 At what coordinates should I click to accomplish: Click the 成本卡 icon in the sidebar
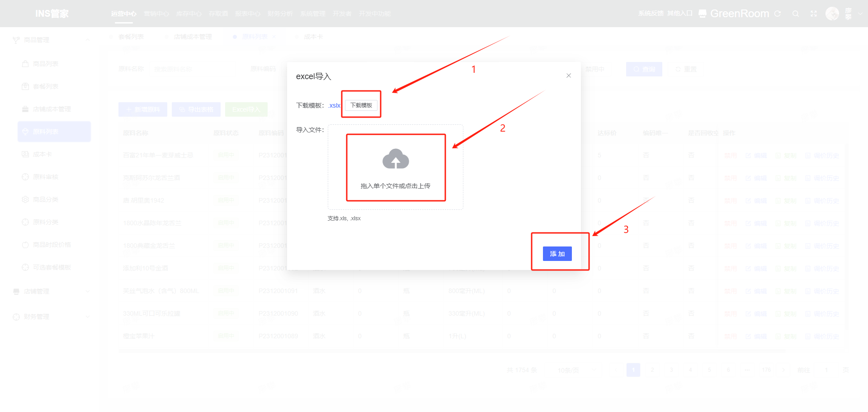pyautogui.click(x=25, y=154)
